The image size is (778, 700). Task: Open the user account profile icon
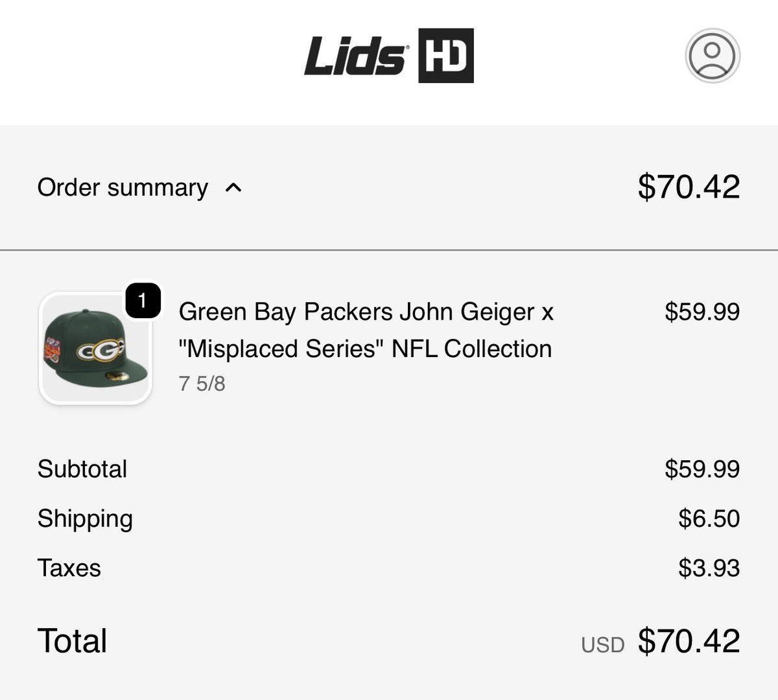(x=712, y=55)
